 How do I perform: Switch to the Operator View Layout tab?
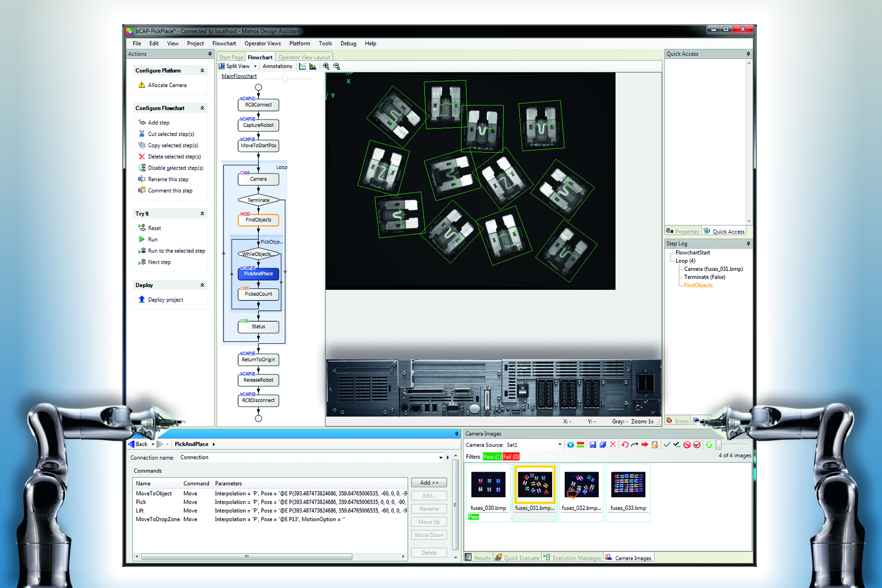(304, 57)
